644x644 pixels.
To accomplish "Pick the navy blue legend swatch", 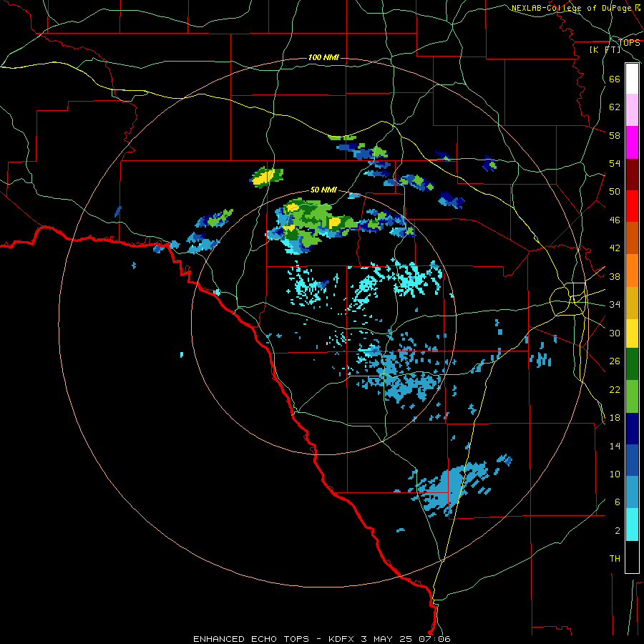I will point(632,429).
